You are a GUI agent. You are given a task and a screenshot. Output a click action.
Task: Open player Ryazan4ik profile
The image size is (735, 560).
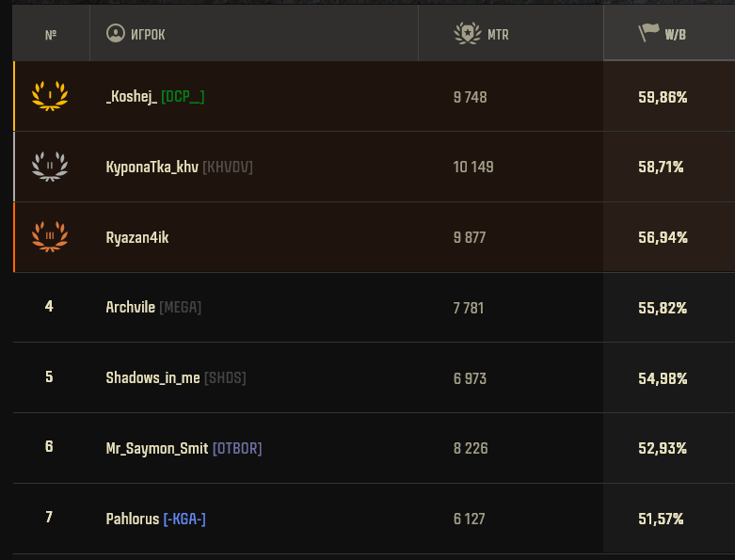(x=136, y=237)
